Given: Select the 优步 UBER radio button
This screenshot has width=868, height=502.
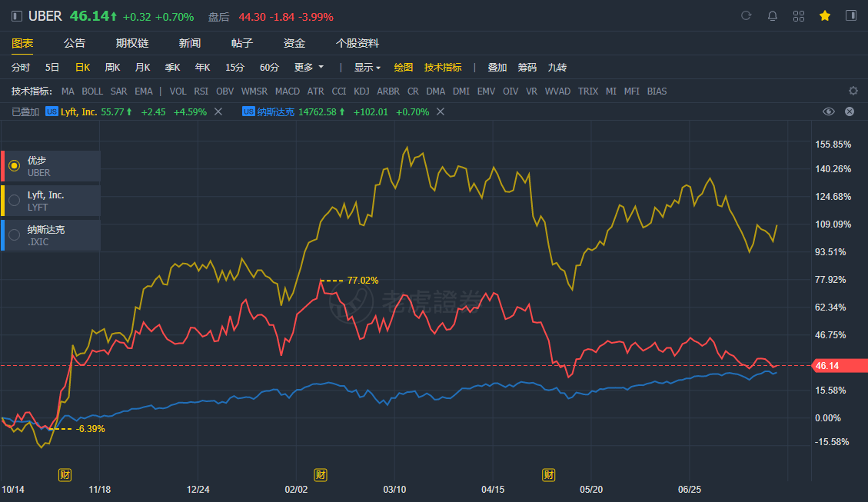Looking at the screenshot, I should click(15, 165).
